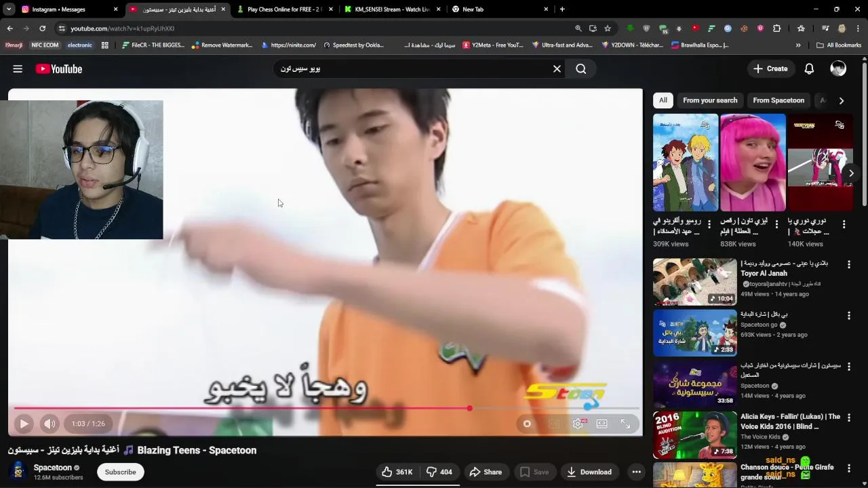Download the video

(589, 472)
